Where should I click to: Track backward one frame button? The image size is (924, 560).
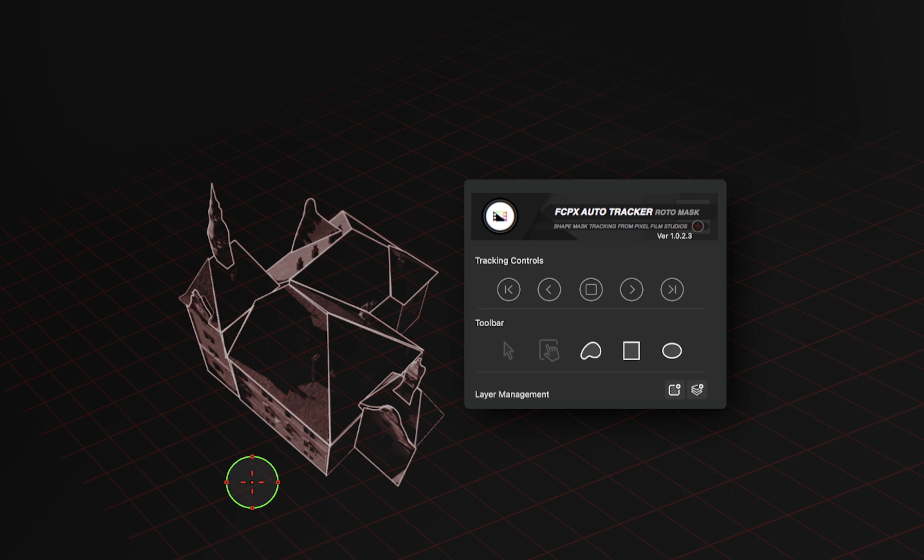[549, 289]
